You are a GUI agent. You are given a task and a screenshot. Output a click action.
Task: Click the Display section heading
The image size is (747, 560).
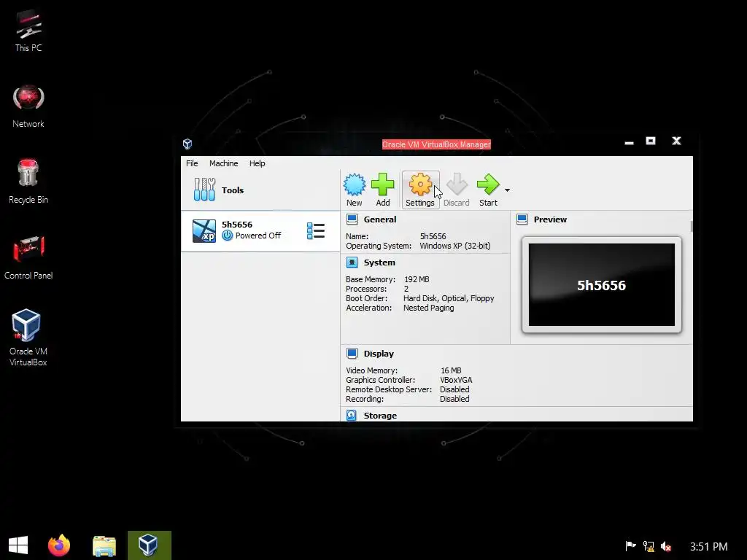point(379,354)
